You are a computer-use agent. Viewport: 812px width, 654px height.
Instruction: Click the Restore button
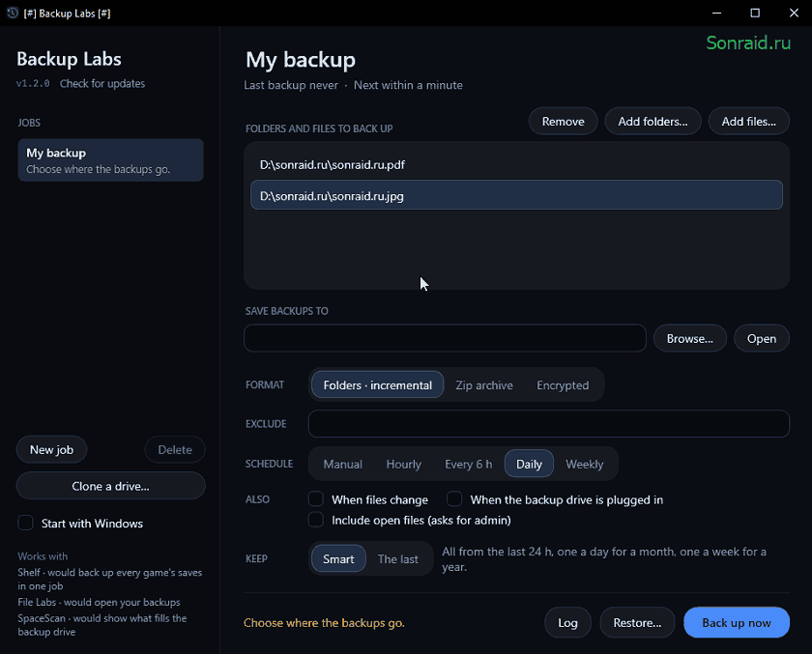[x=637, y=622]
